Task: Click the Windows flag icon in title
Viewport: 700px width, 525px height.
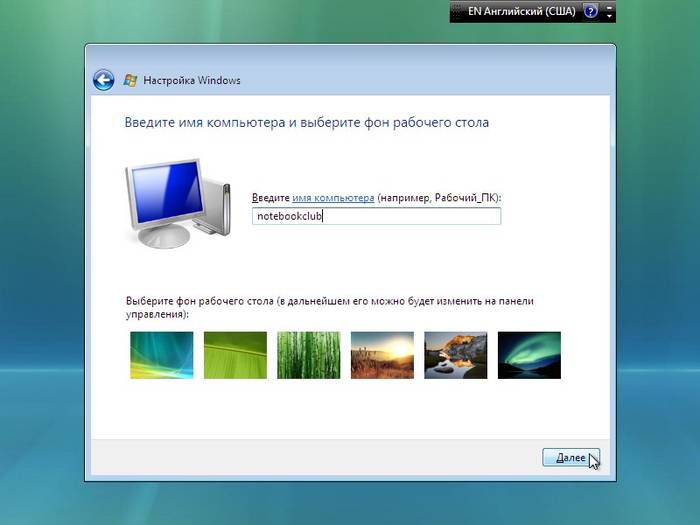Action: click(130, 80)
